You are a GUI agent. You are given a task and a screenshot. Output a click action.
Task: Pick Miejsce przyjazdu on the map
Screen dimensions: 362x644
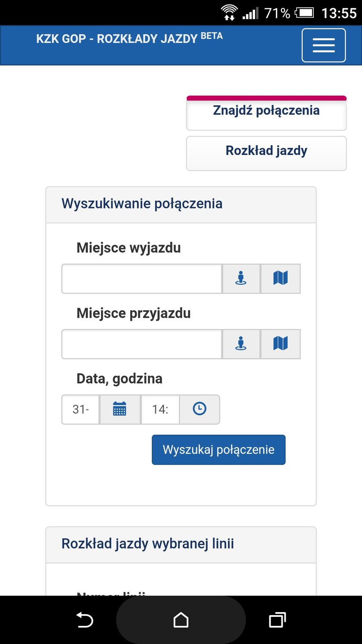[281, 344]
